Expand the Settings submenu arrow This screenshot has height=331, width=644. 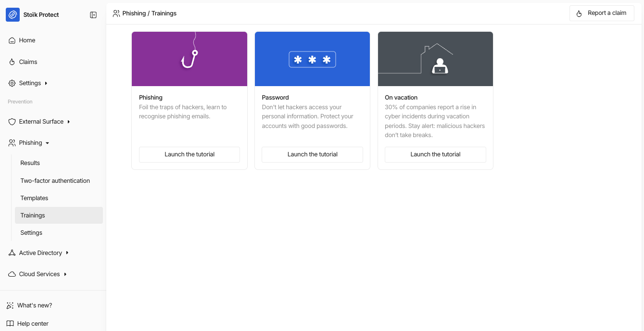click(46, 83)
